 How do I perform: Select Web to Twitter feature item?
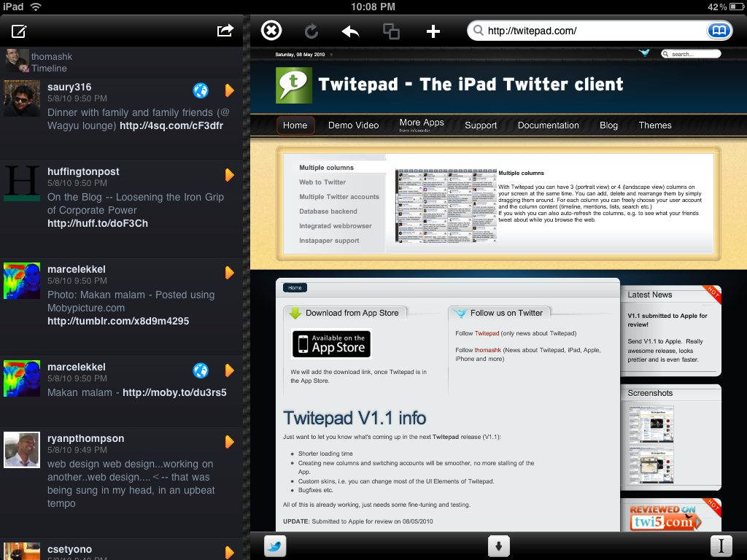(x=322, y=182)
